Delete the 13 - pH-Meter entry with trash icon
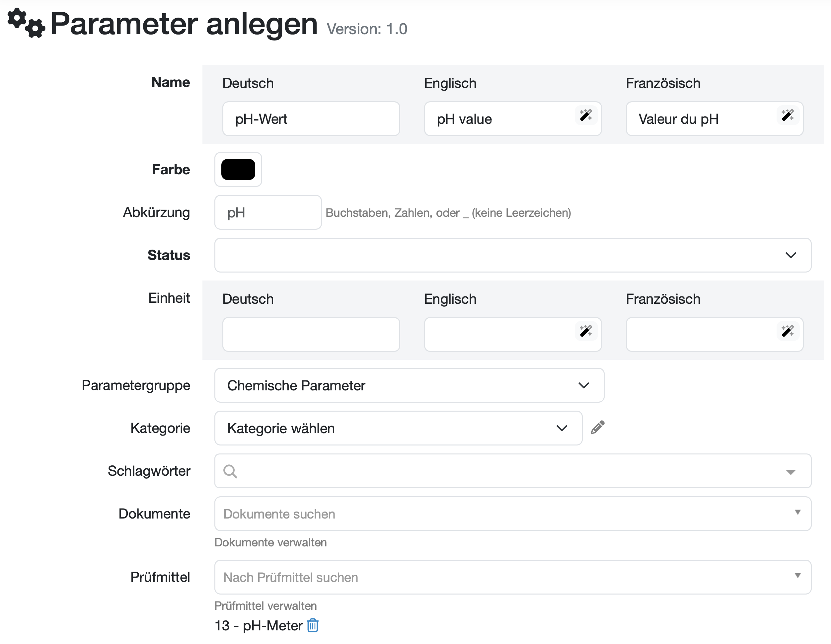This screenshot has width=831, height=644. pyautogui.click(x=312, y=625)
